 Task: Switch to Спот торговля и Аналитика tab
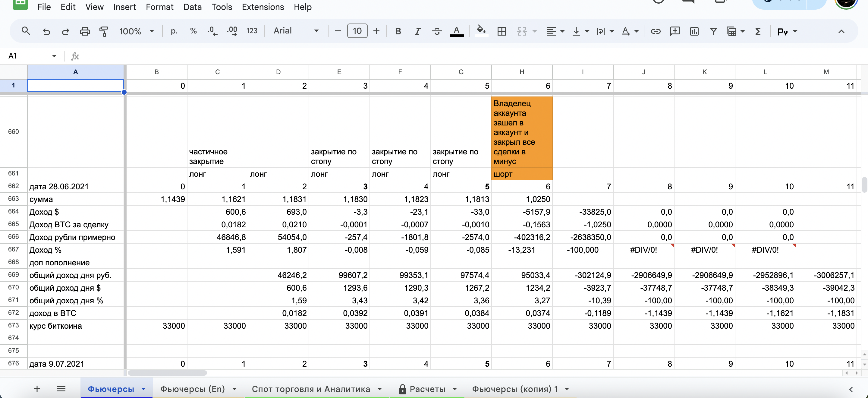[x=317, y=389]
